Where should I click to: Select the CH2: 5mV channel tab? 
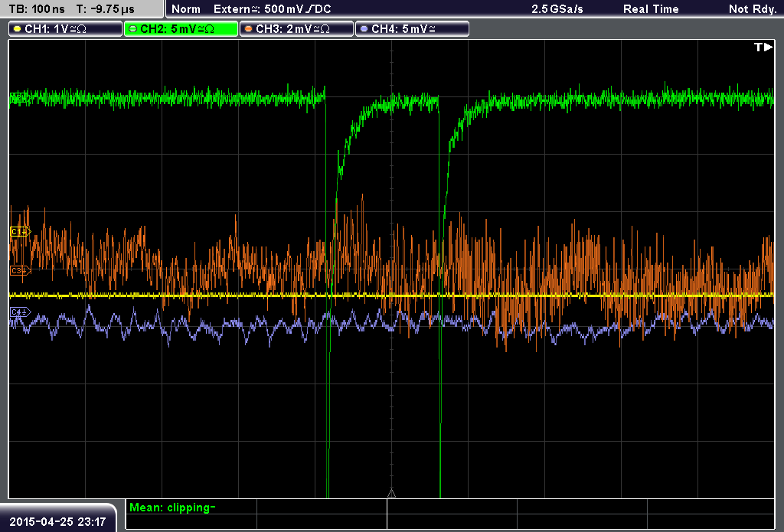(x=181, y=29)
